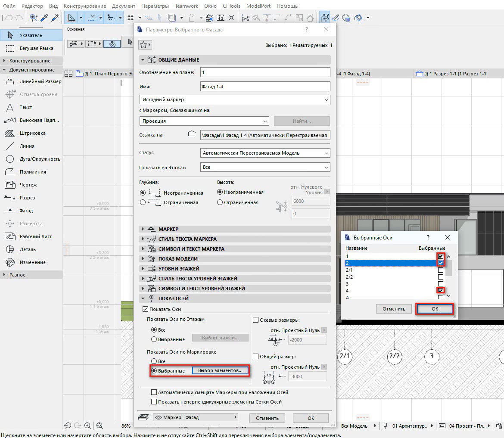
Task: Uncheck the Показать Оси checkbox
Action: 145,309
